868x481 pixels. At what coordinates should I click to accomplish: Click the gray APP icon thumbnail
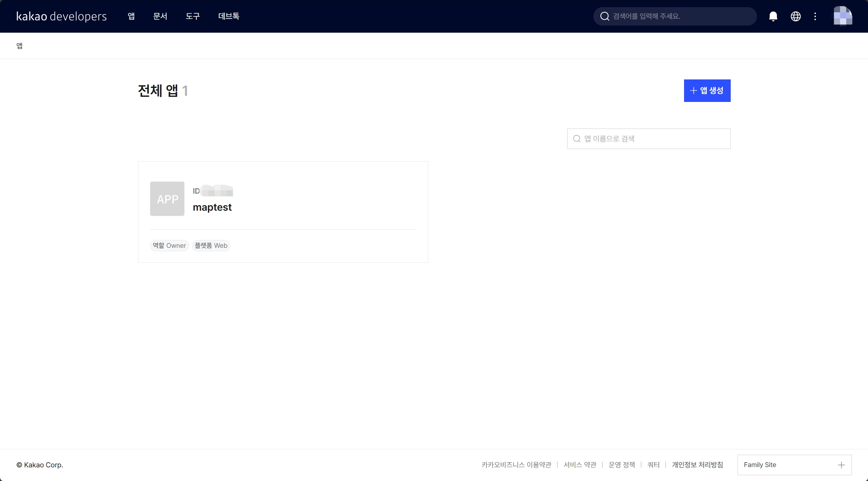coord(167,199)
